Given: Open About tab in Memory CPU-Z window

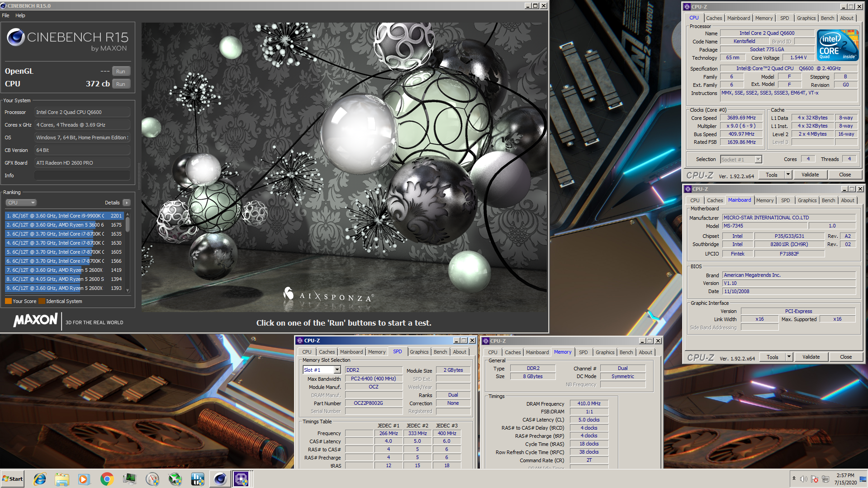Looking at the screenshot, I should [645, 352].
